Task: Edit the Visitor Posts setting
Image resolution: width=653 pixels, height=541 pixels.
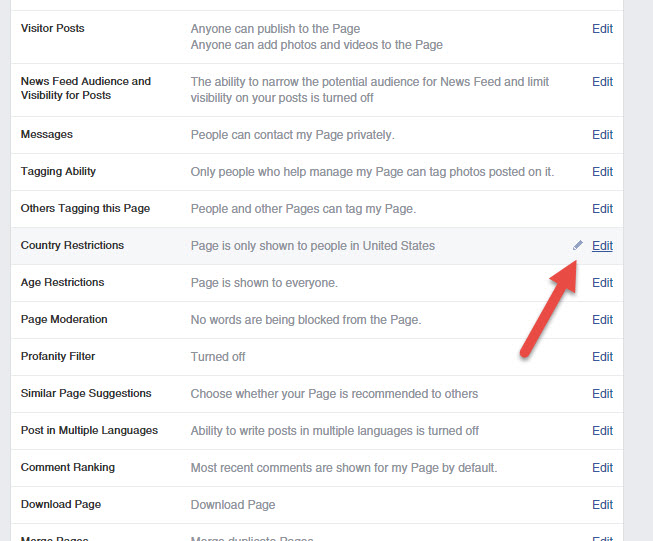Action: click(602, 29)
